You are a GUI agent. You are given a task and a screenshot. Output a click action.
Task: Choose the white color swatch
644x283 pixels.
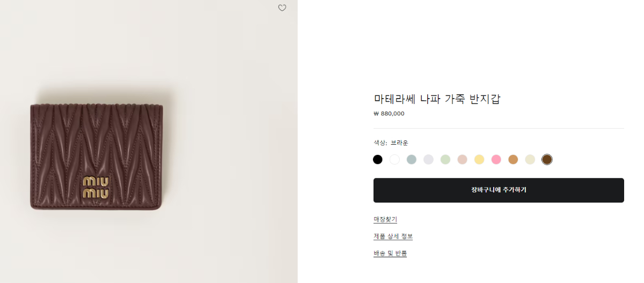394,159
